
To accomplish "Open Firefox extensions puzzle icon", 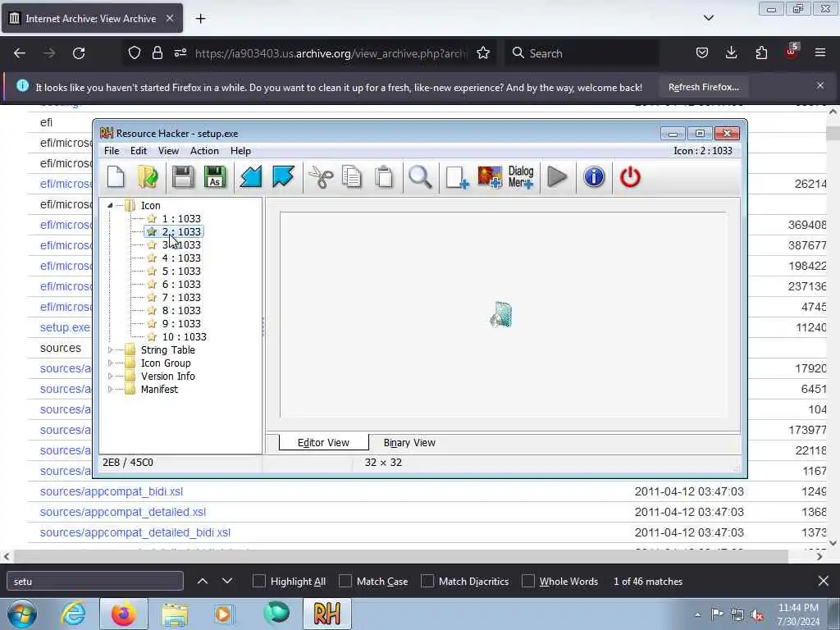I will [x=761, y=52].
